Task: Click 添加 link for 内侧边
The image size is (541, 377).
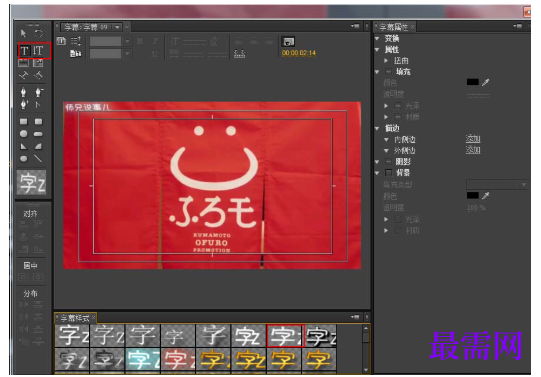Action: (x=473, y=139)
